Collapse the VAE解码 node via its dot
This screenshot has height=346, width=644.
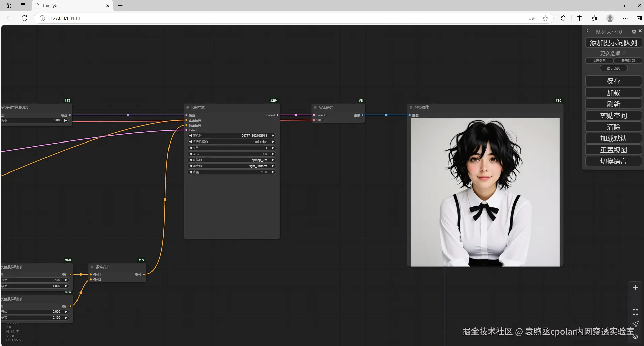pyautogui.click(x=315, y=107)
